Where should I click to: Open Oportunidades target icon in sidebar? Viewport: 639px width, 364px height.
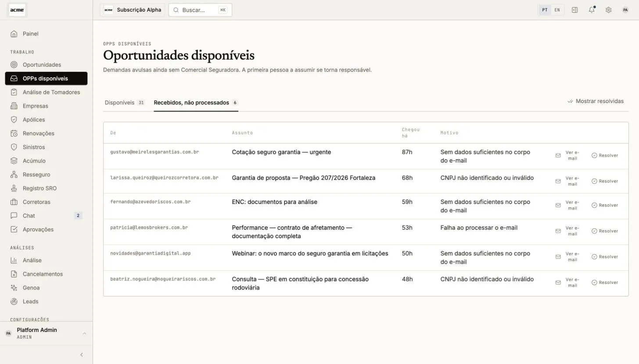point(14,65)
